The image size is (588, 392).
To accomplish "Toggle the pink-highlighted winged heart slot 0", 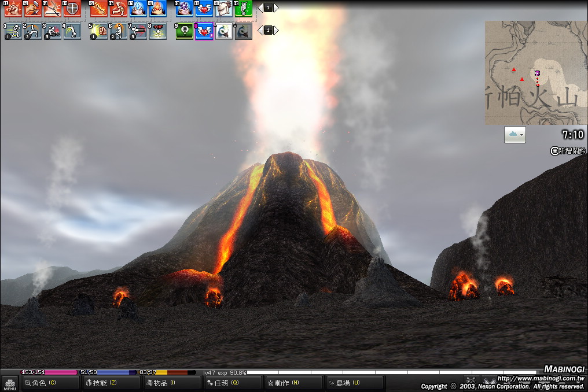I will pos(204,31).
